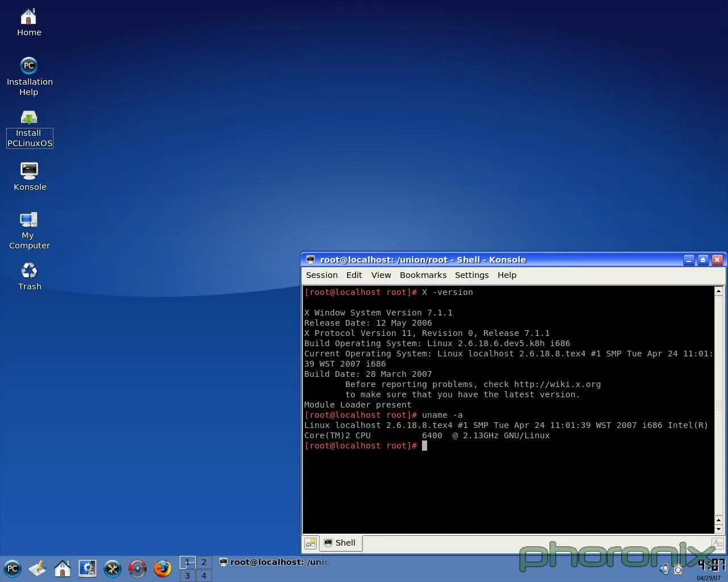
Task: Switch to virtual desktop 4
Action: [x=204, y=576]
